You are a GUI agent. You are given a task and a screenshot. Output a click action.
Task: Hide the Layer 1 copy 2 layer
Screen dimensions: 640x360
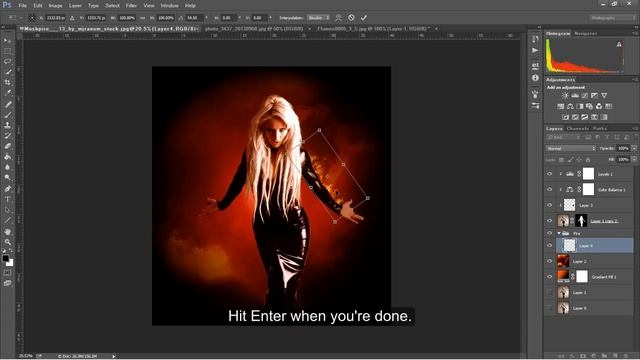[x=549, y=221]
